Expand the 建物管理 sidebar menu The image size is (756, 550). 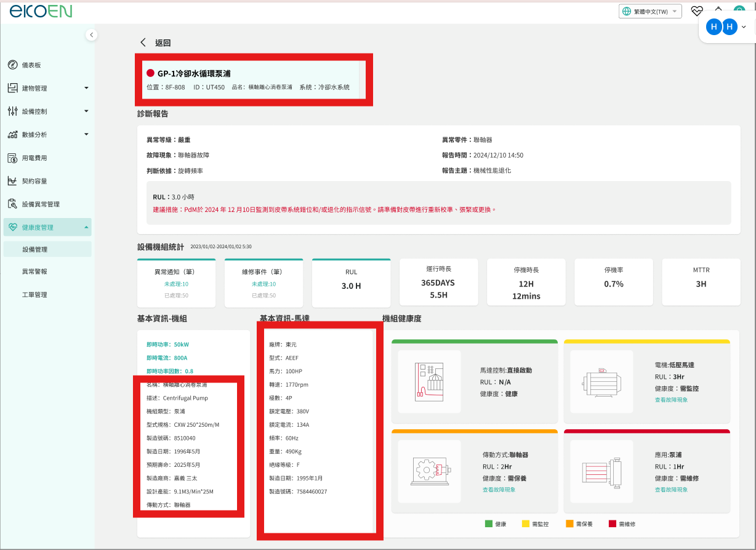(x=86, y=88)
